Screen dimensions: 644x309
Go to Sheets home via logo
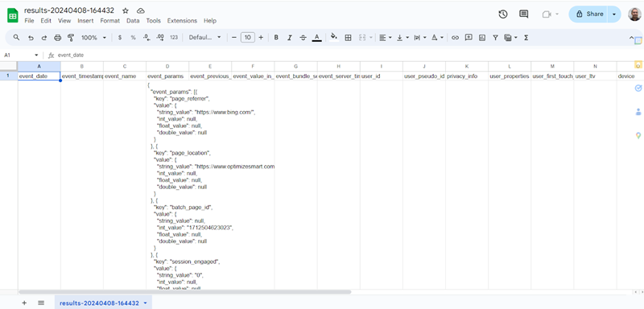pos(13,15)
